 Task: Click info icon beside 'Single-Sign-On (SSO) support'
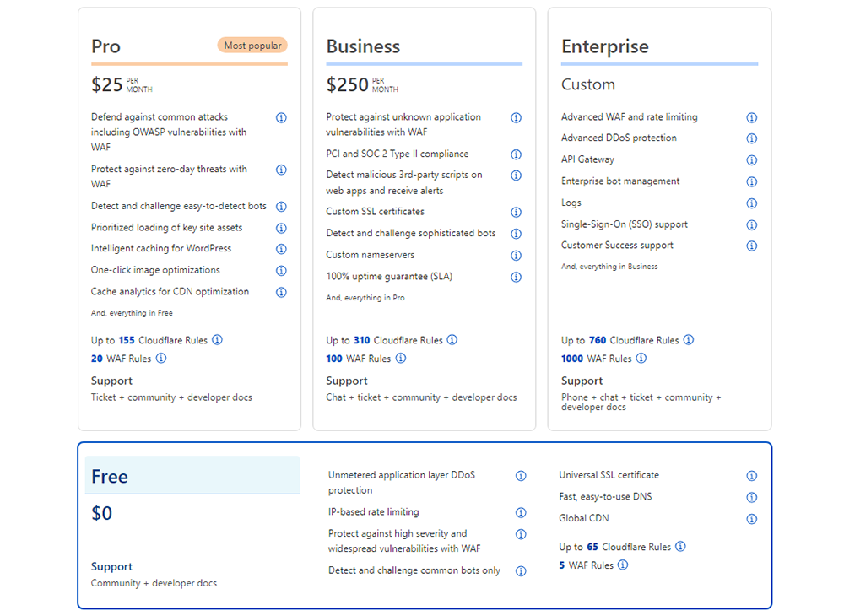[751, 224]
